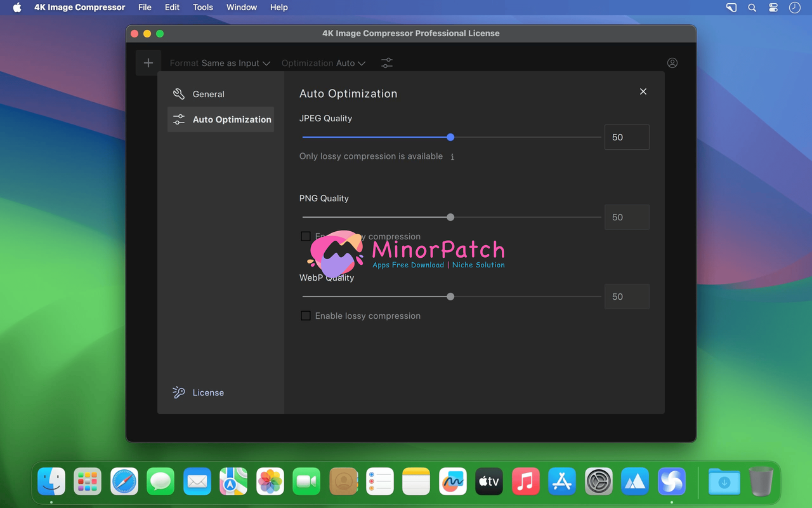The height and width of the screenshot is (508, 812).
Task: Click the WebP Quality slider handle
Action: click(x=450, y=297)
